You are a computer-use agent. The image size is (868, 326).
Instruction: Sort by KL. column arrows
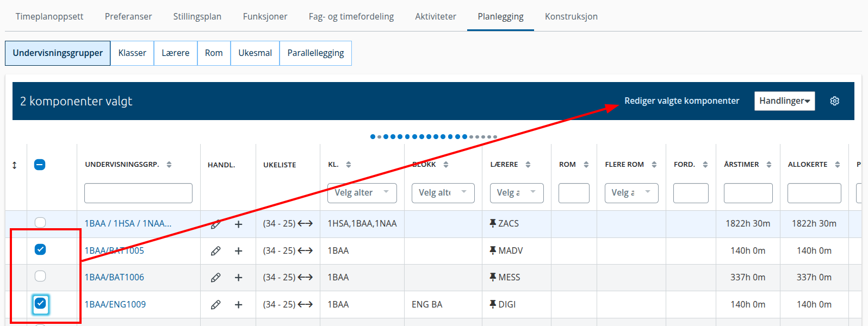click(349, 165)
